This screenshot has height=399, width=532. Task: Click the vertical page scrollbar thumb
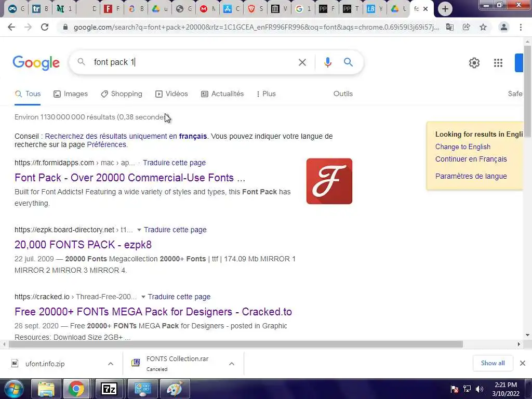point(527,91)
